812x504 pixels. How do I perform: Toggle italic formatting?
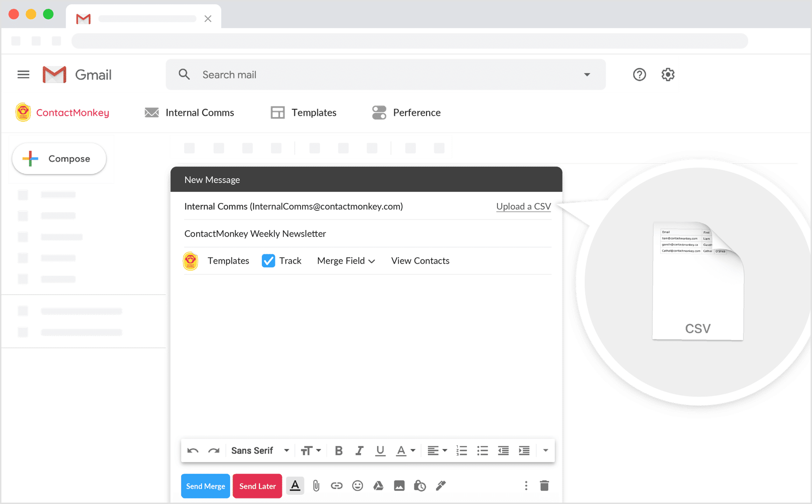click(x=359, y=450)
